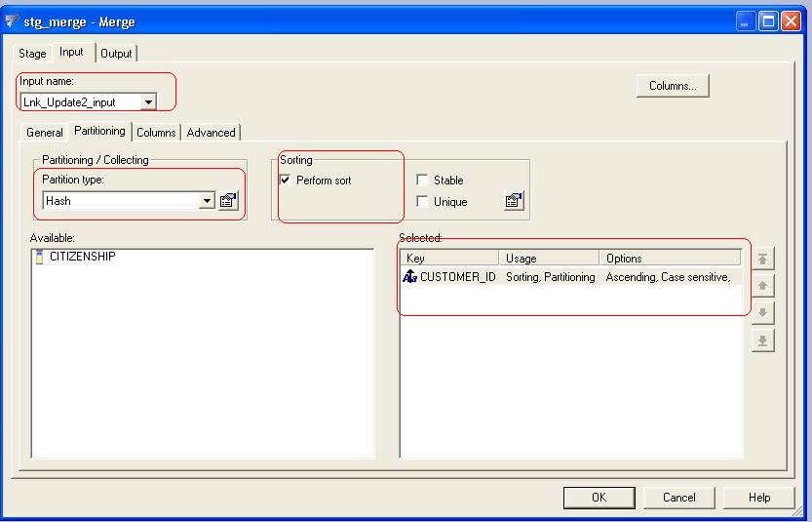Expand the Input name dropdown

coord(148,102)
